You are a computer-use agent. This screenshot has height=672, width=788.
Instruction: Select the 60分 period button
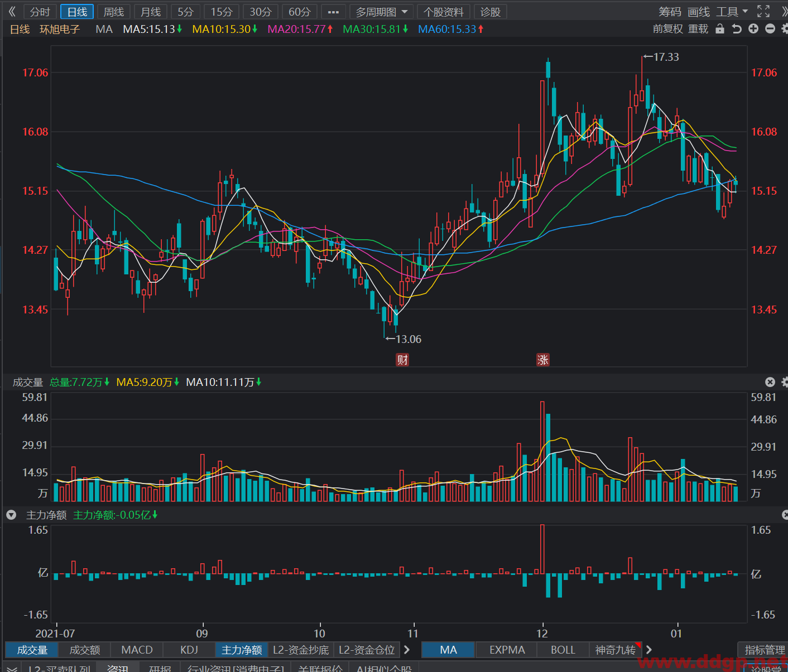(299, 12)
